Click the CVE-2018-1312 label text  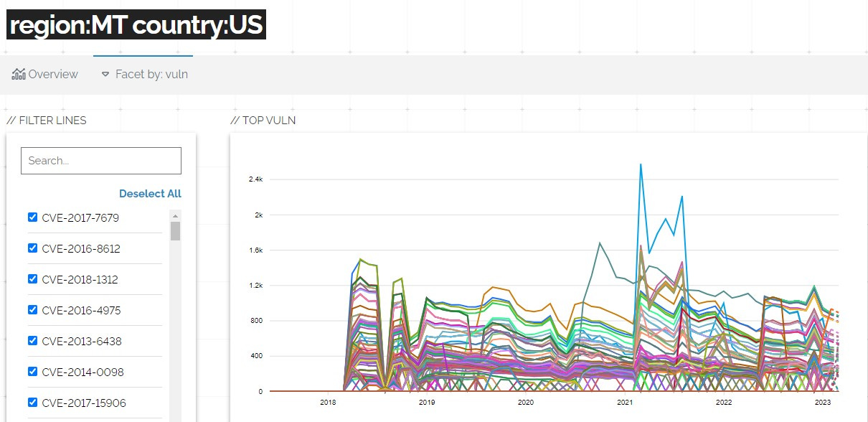[x=80, y=279]
